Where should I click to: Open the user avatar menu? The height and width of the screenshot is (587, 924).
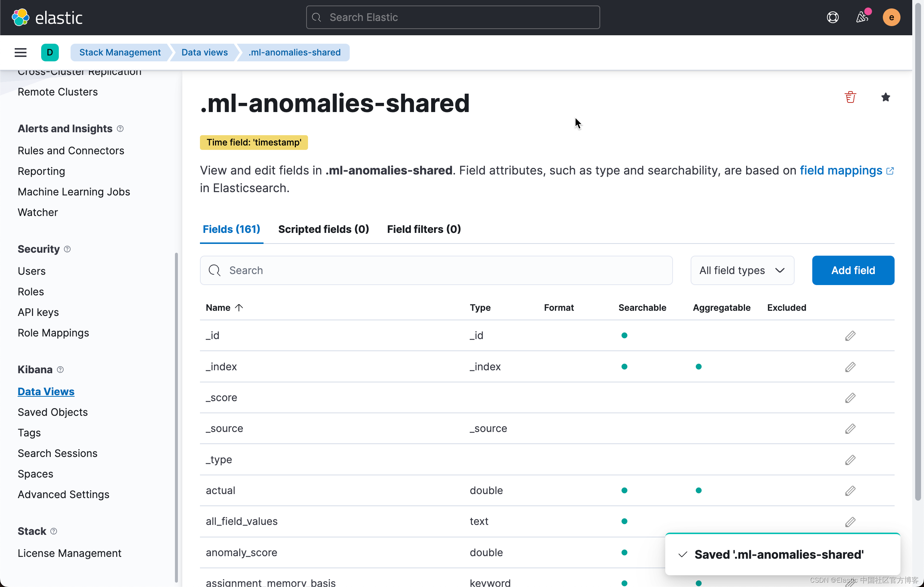pos(891,17)
